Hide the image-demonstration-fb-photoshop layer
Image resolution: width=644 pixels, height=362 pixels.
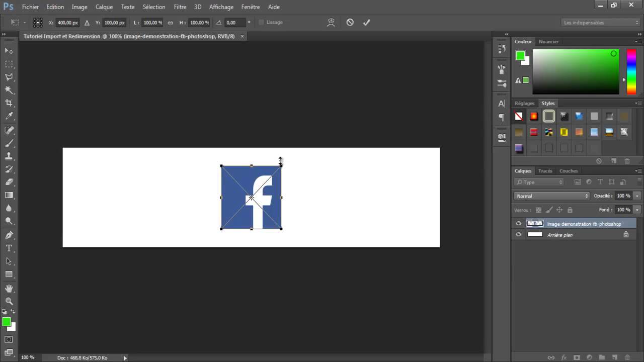point(519,224)
